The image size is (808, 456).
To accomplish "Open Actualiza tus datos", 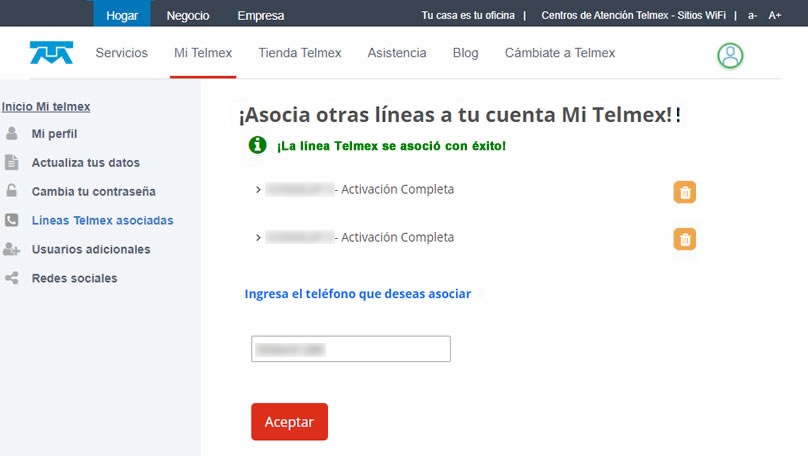I will (86, 163).
